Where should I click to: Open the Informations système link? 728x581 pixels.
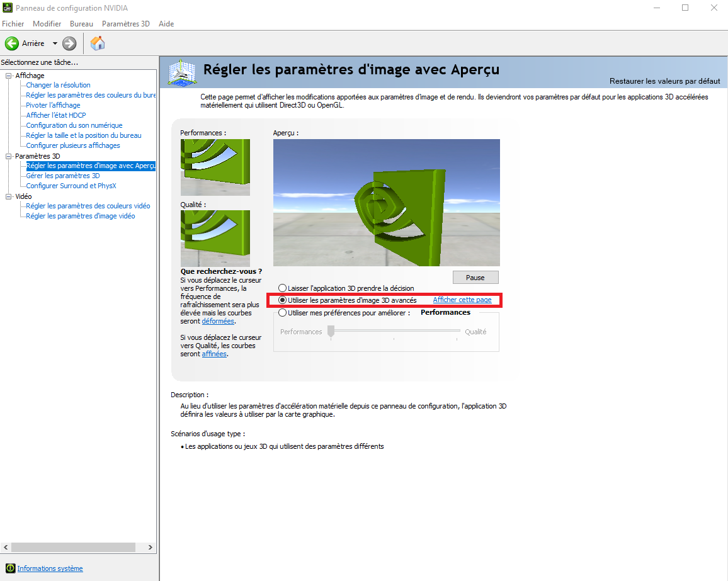[50, 568]
